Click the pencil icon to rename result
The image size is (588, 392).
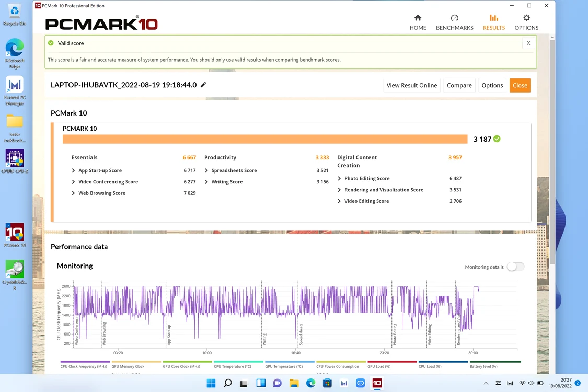pyautogui.click(x=203, y=85)
